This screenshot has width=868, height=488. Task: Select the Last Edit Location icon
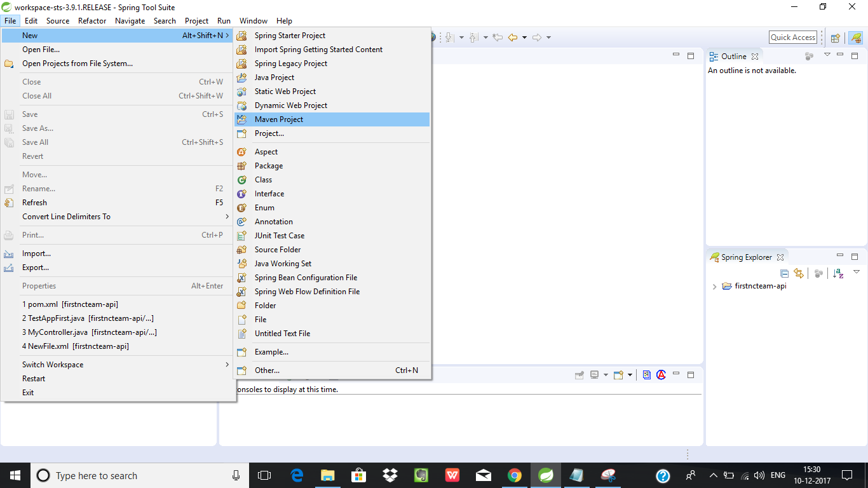498,37
